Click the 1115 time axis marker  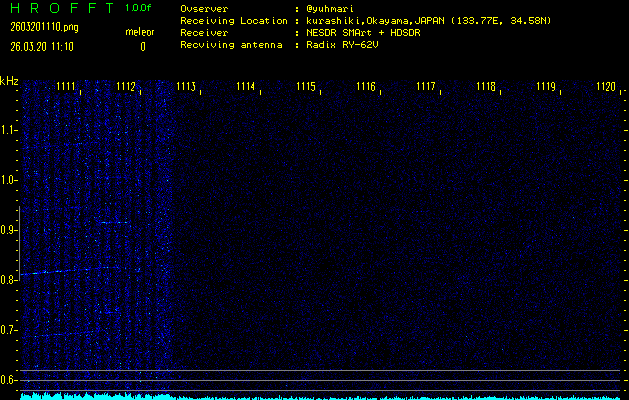tap(306, 86)
